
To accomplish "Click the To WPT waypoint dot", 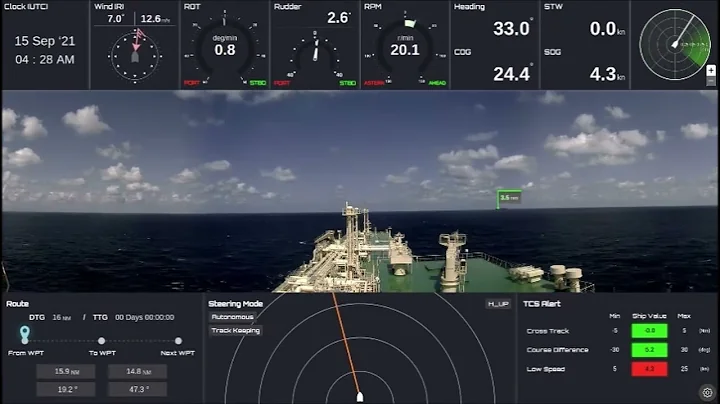I will (101, 341).
